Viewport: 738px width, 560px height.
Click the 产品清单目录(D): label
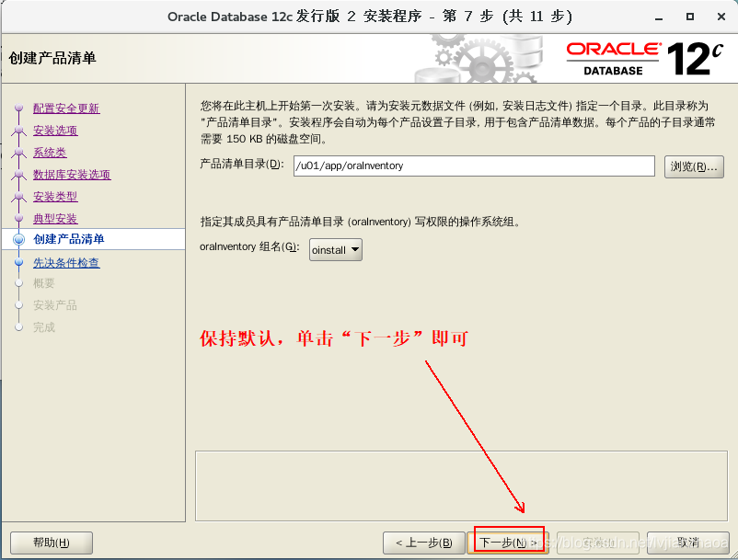[x=242, y=164]
